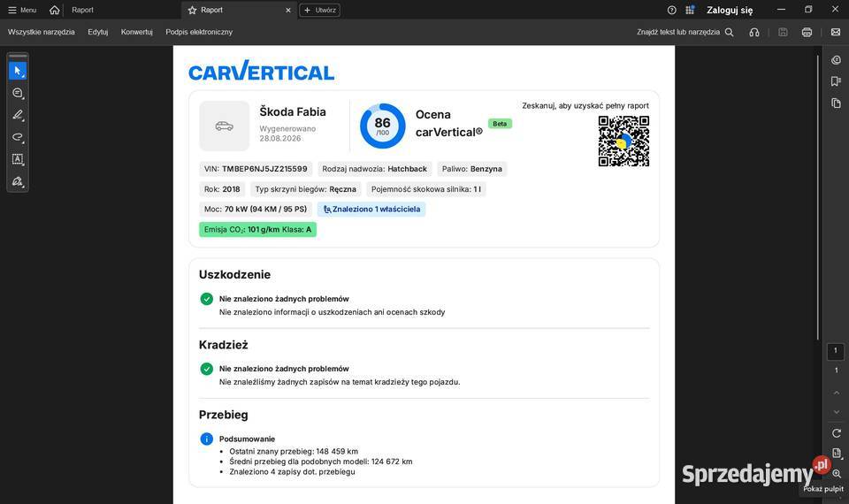Share document via envelope icon
This screenshot has width=849, height=504.
[x=836, y=32]
